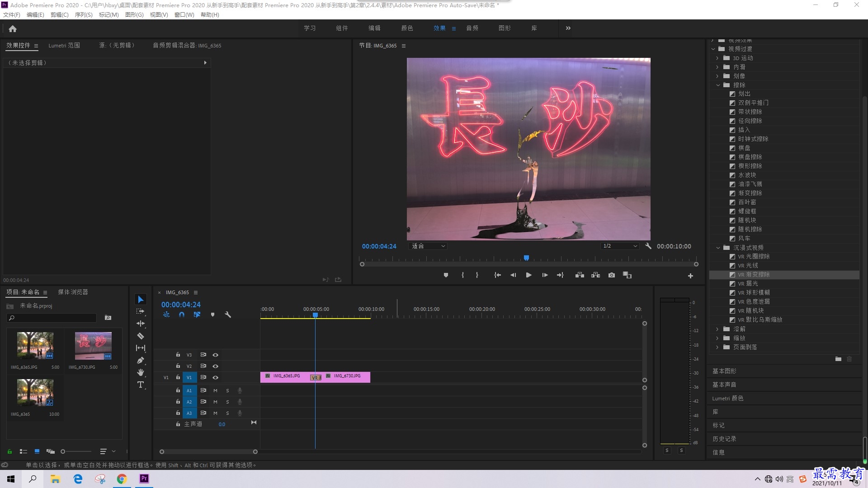Screen dimensions: 868x488
Task: Toggle Linked Selection in timeline
Action: point(197,314)
